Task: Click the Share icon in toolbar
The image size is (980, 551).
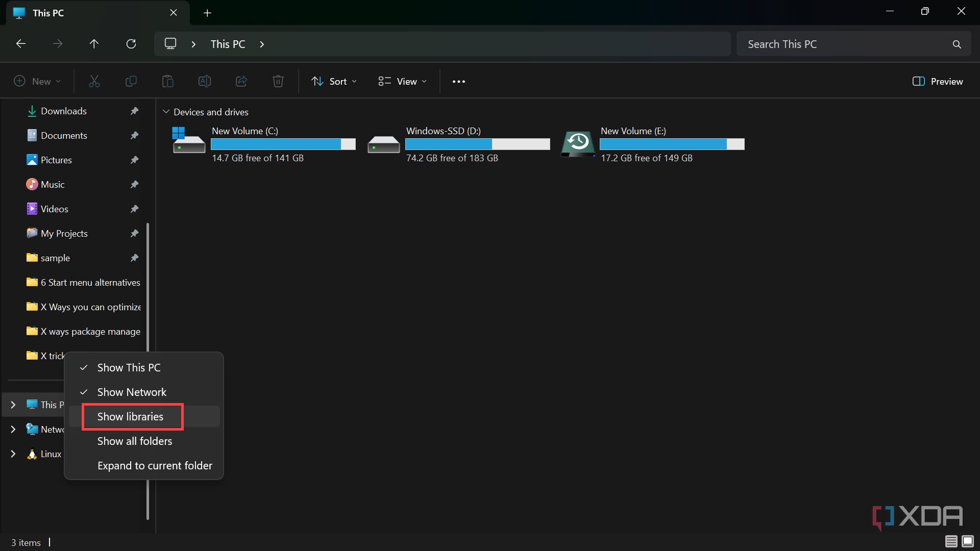Action: (x=241, y=81)
